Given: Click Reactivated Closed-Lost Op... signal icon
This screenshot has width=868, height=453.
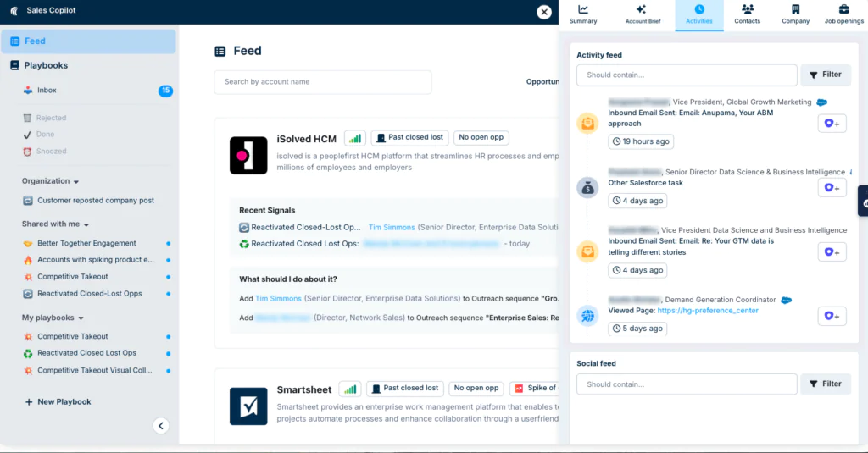Looking at the screenshot, I should pos(244,227).
